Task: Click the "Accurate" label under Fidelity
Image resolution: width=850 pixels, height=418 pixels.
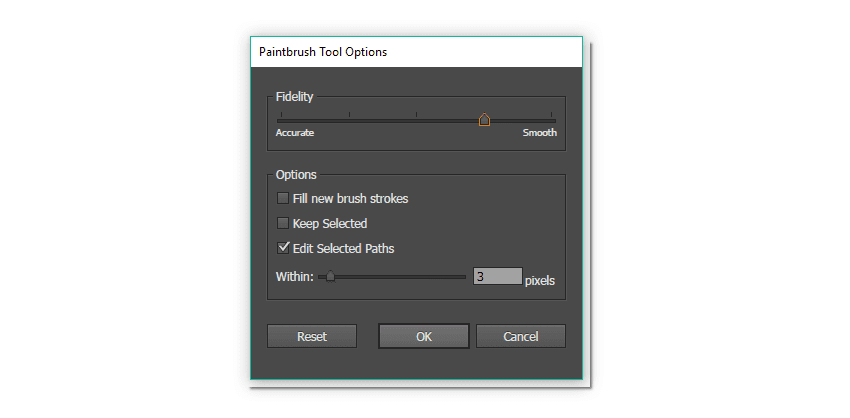Action: [295, 133]
